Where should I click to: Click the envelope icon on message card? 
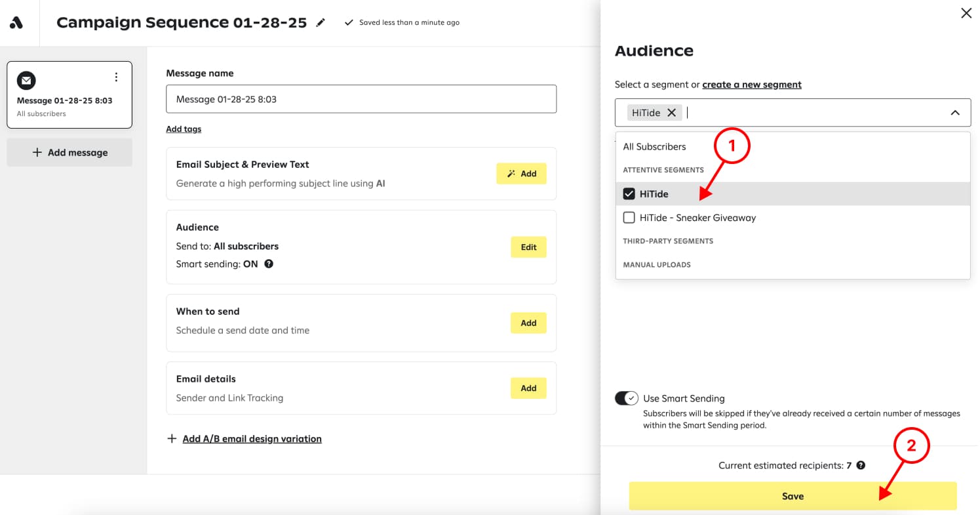tap(26, 81)
